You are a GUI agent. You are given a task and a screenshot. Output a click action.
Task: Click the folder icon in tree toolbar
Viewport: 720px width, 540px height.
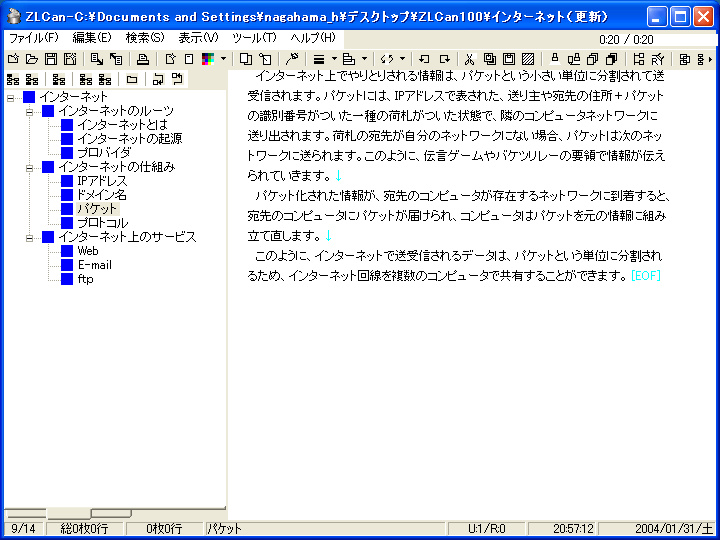132,79
